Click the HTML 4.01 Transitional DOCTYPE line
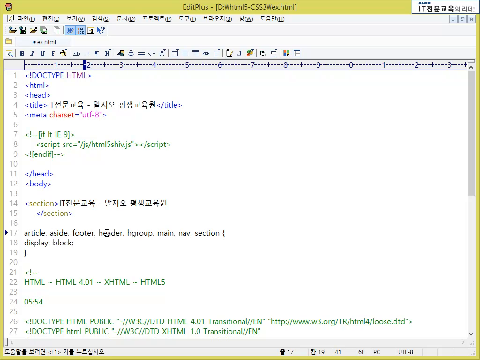 point(219,321)
